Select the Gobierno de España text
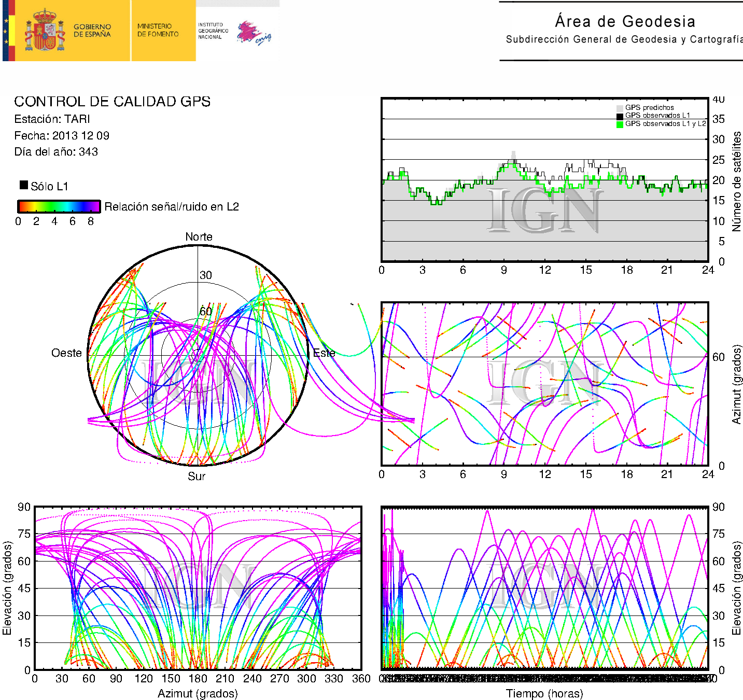The width and height of the screenshot is (743, 700). point(92,31)
